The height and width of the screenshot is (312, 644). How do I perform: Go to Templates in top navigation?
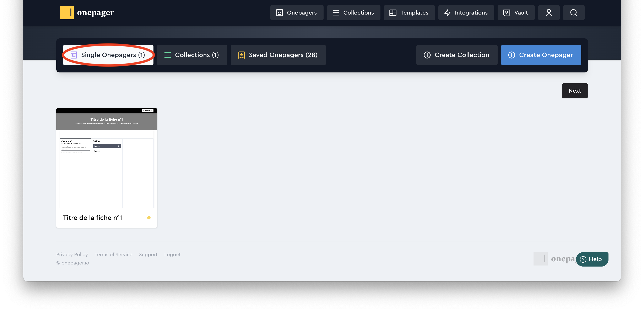coord(409,12)
